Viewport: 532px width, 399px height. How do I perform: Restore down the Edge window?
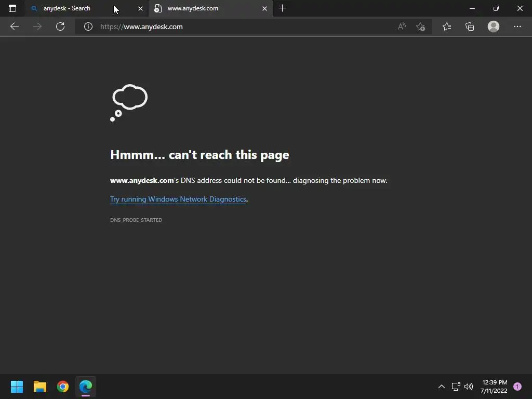496,8
